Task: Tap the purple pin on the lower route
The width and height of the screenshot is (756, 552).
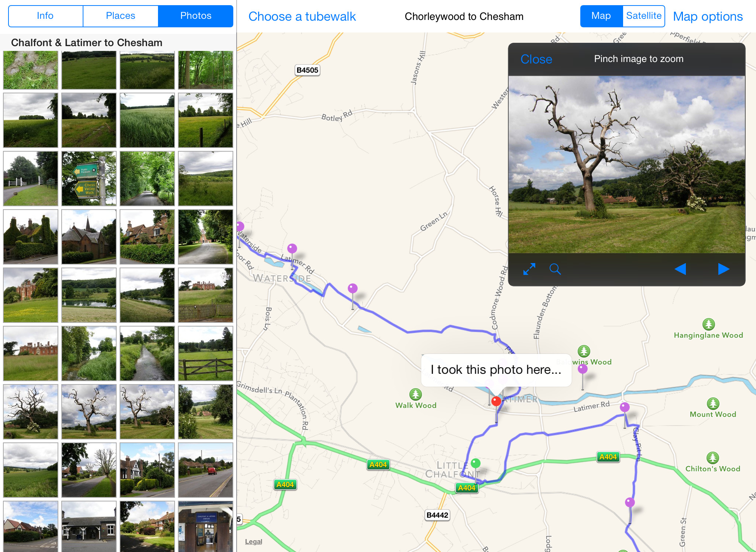Action: [x=630, y=502]
